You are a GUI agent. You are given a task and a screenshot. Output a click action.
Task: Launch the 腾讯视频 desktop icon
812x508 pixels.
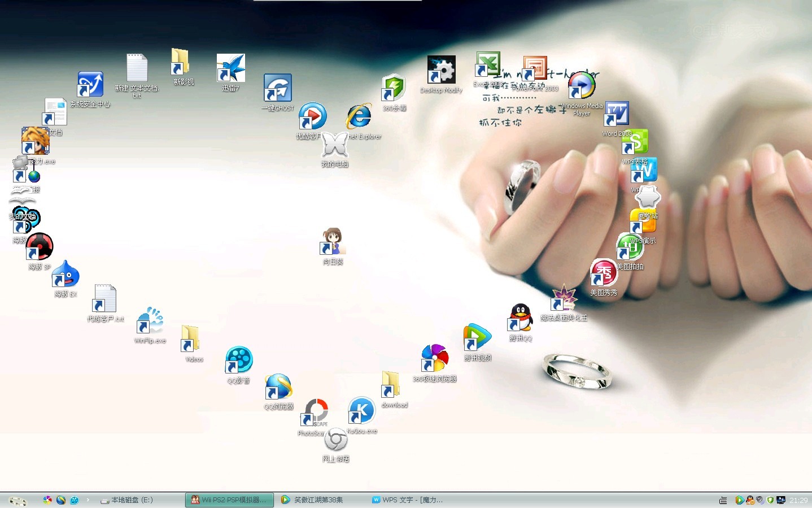tap(477, 338)
